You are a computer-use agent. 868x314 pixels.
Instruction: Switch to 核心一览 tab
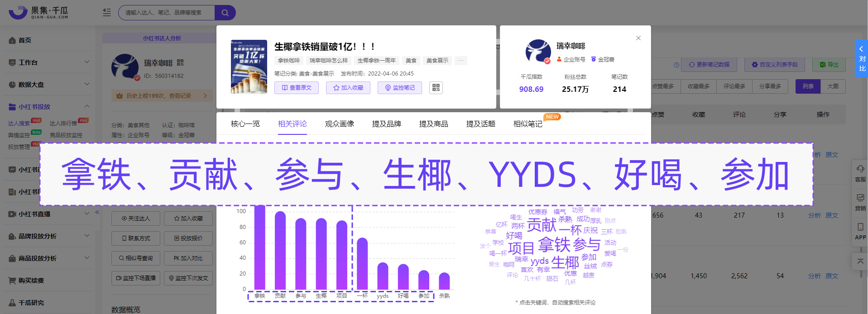245,124
